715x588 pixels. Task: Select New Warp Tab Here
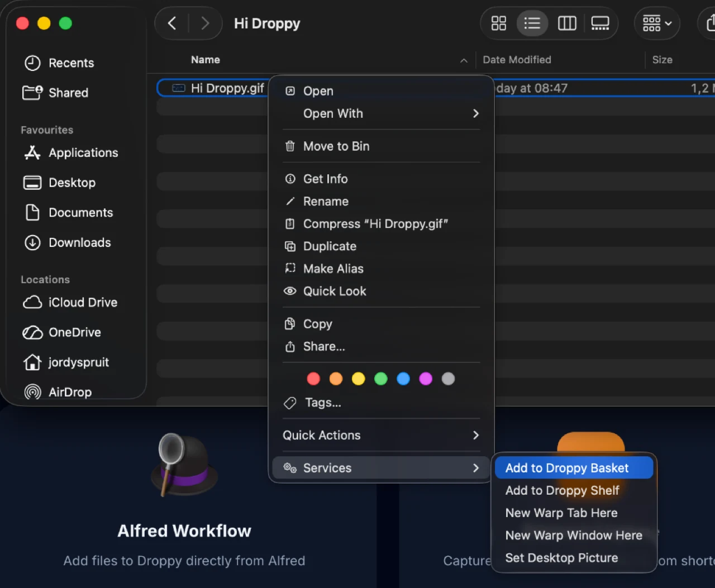pyautogui.click(x=574, y=513)
